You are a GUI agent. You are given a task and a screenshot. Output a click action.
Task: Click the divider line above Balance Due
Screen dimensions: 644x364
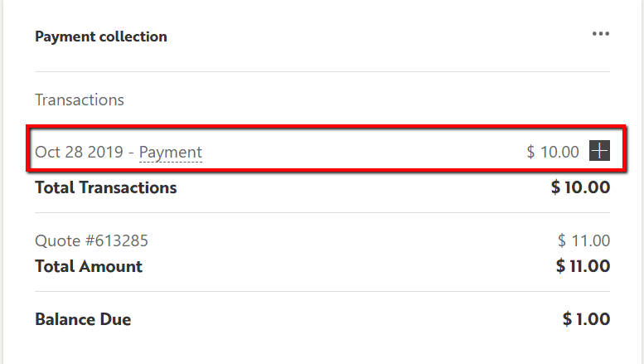322,292
